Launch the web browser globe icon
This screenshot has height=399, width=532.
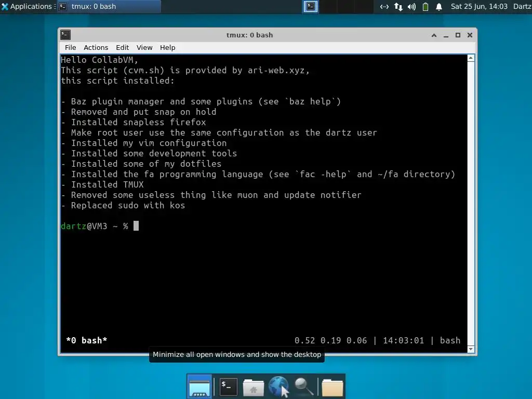[x=278, y=387]
